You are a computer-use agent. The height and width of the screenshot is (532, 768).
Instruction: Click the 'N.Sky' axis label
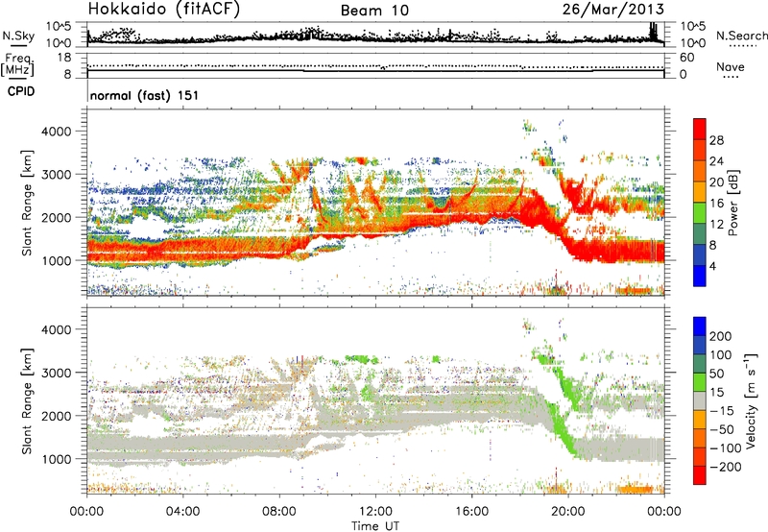pyautogui.click(x=18, y=36)
